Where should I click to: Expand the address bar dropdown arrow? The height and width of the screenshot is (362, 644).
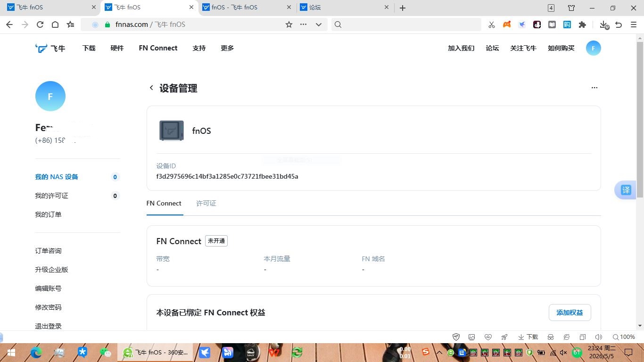[319, 25]
